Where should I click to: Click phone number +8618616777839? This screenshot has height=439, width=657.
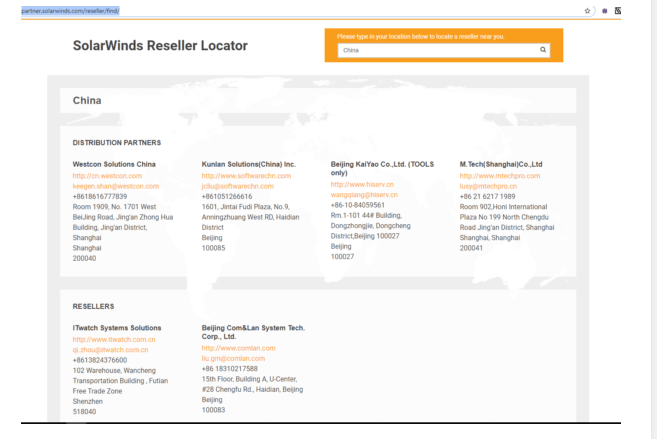pos(100,196)
